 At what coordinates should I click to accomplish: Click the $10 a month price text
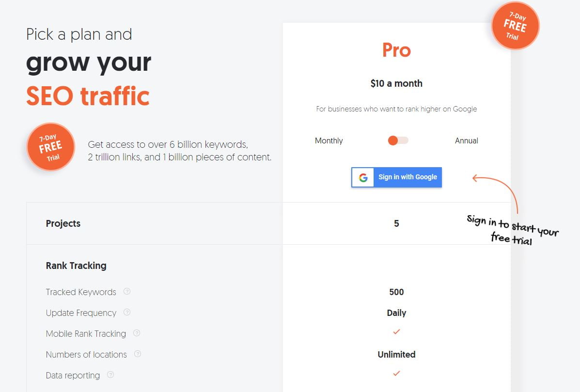tap(396, 83)
